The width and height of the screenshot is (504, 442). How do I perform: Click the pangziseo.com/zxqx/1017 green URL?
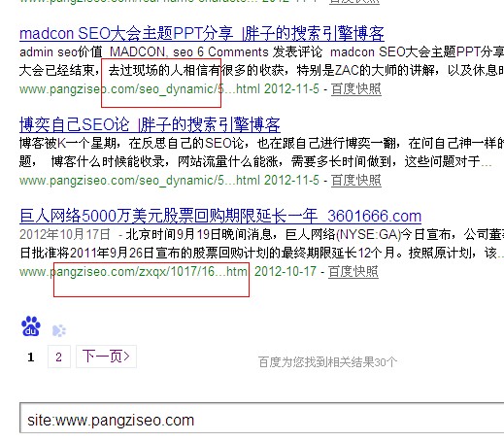pyautogui.click(x=133, y=272)
